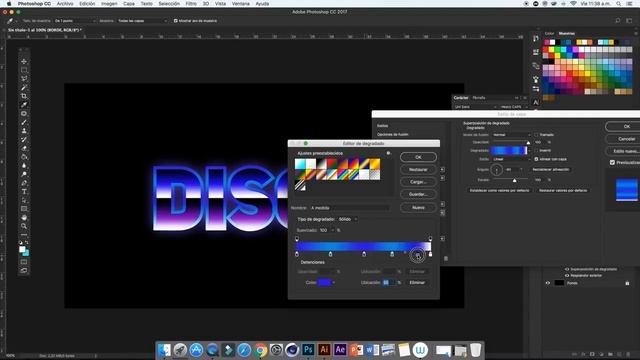Select the Brush tool
The image size is (640, 360).
(x=24, y=122)
